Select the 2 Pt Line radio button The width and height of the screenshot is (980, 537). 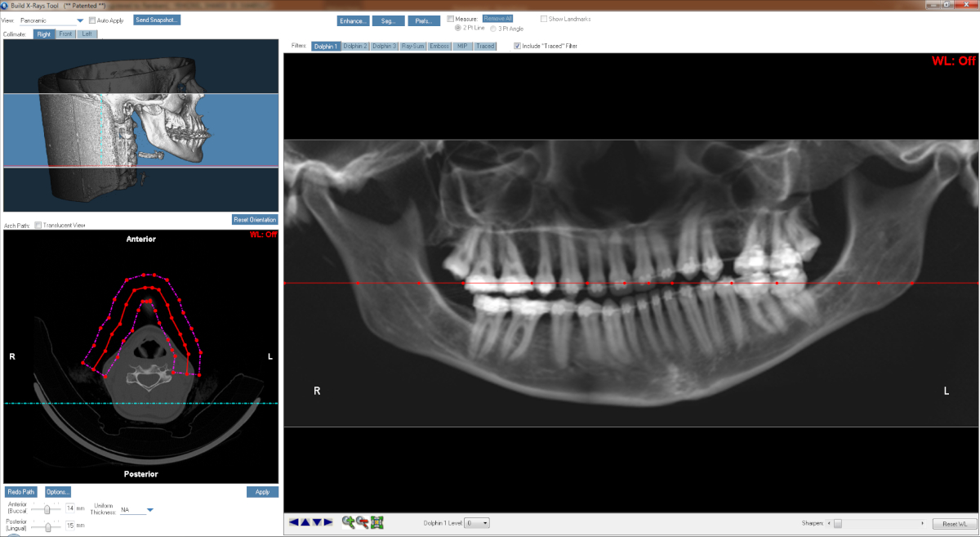(x=458, y=28)
